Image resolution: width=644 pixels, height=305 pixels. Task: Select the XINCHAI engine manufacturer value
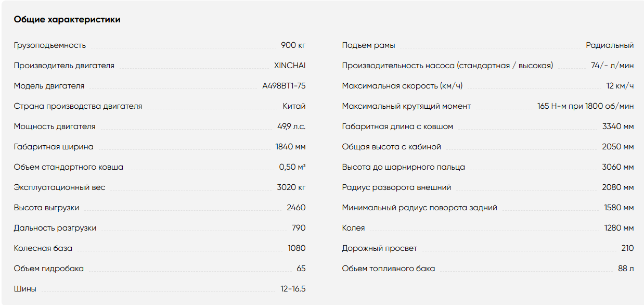[x=290, y=66]
